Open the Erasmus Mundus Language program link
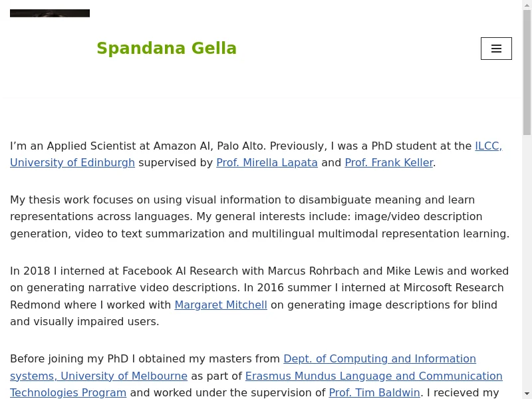The image size is (532, 399). click(x=373, y=376)
